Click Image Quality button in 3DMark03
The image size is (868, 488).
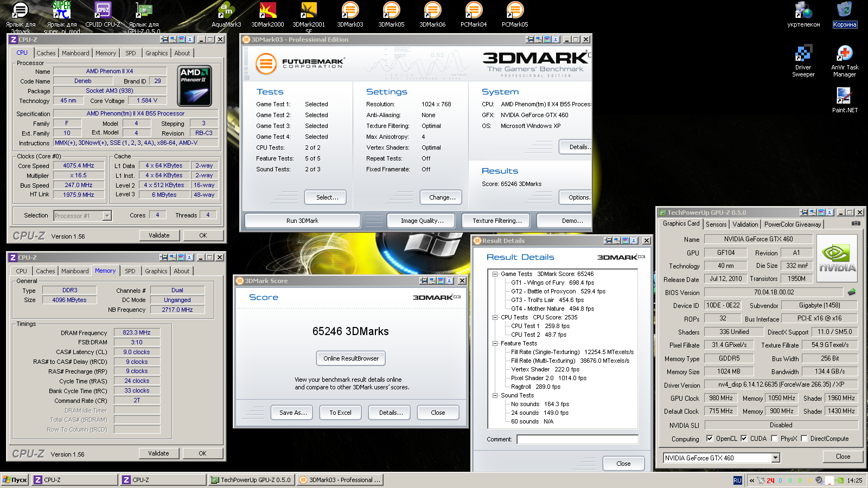click(x=422, y=221)
